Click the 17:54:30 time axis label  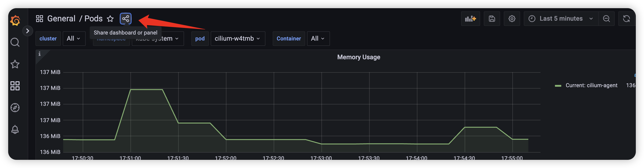coord(464,158)
